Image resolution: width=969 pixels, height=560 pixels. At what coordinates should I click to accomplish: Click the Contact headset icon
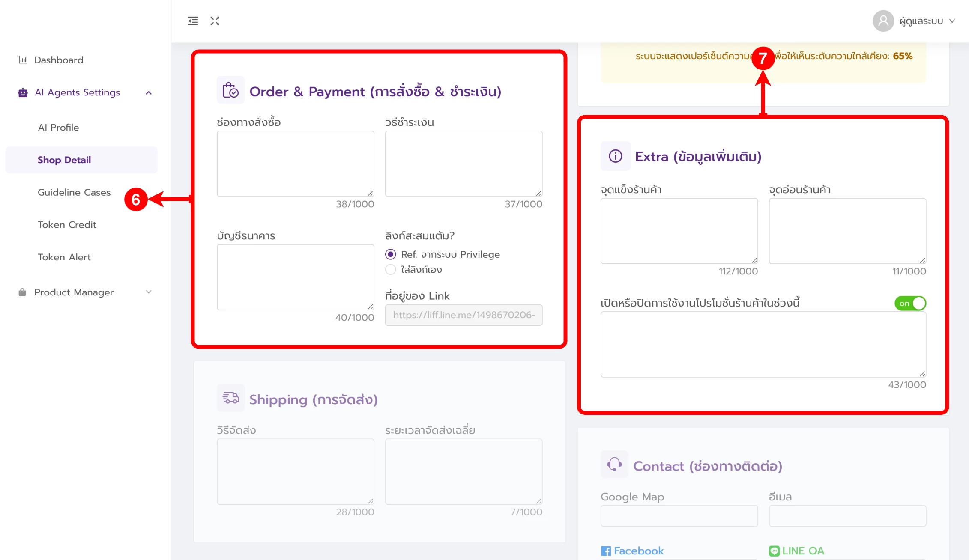pos(614,465)
